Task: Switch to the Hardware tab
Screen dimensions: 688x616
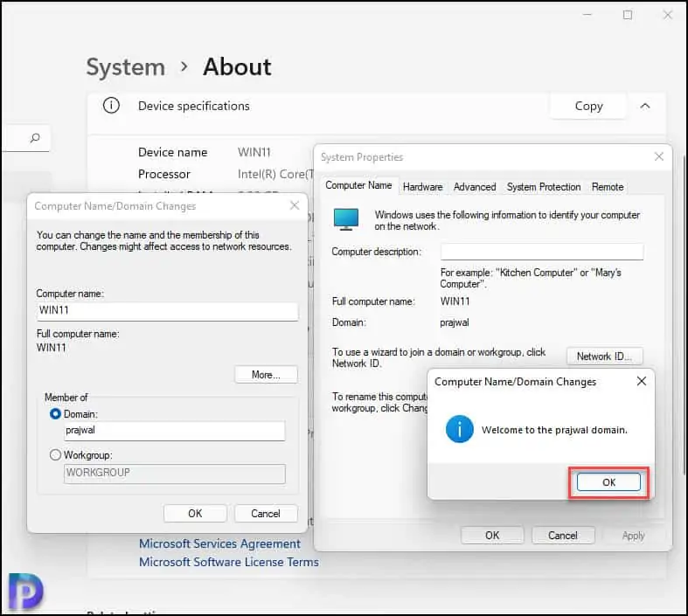Action: pyautogui.click(x=422, y=187)
